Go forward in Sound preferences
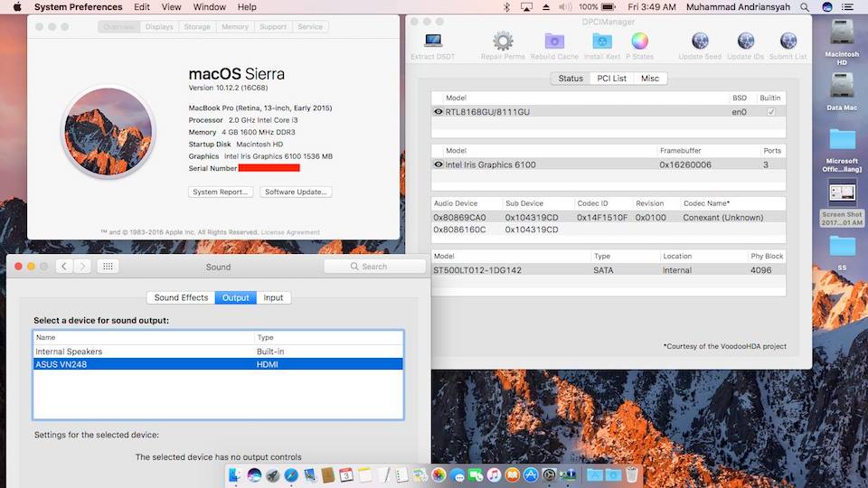 (x=82, y=267)
